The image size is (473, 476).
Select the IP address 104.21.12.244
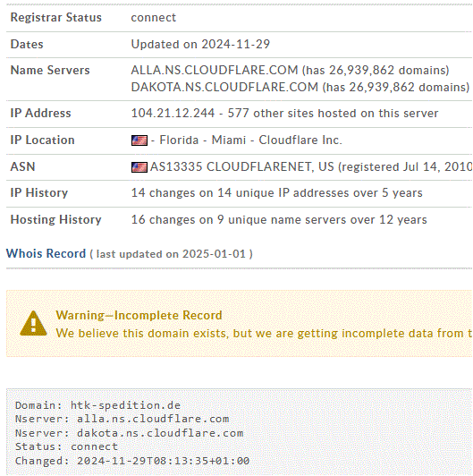coord(173,114)
